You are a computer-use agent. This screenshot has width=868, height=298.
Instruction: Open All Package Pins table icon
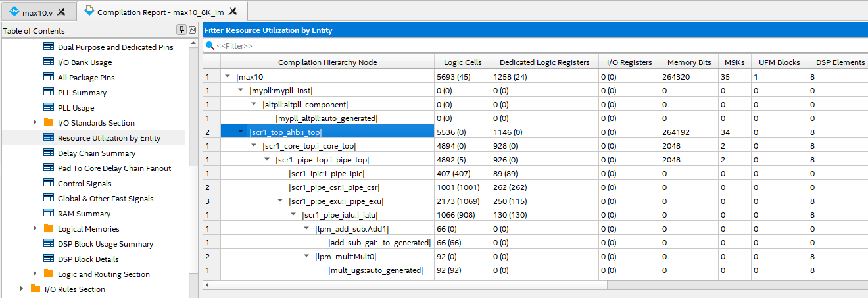[x=48, y=78]
